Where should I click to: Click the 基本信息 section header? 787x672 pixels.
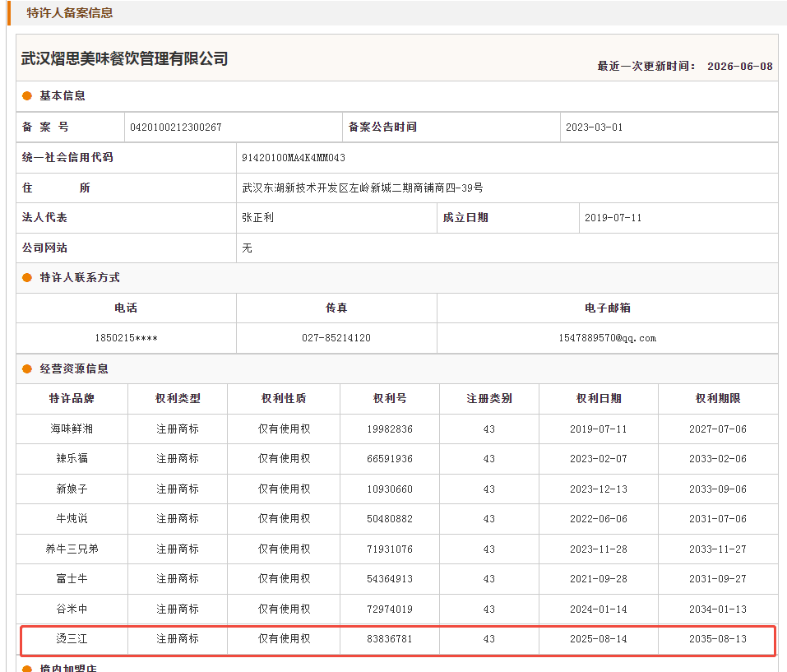[x=62, y=96]
